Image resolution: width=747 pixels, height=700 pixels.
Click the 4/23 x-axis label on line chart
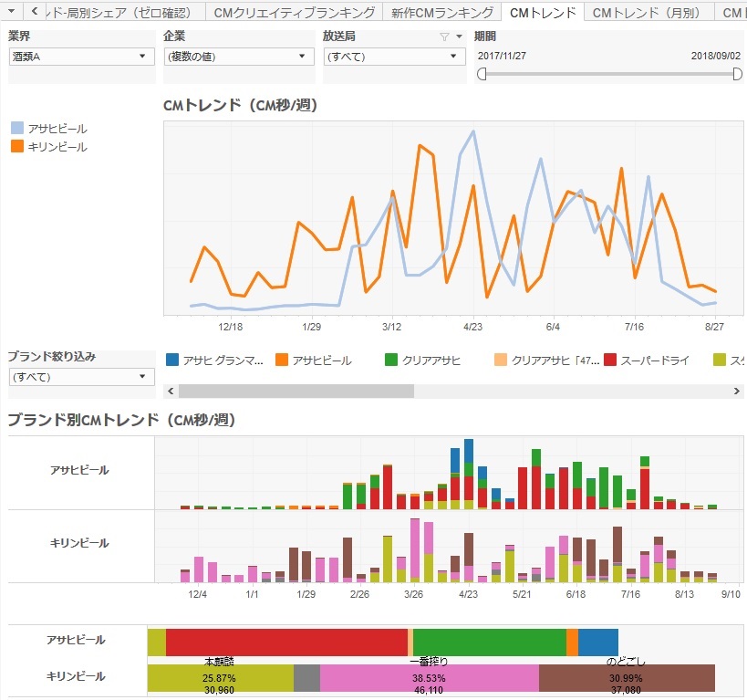pos(472,327)
